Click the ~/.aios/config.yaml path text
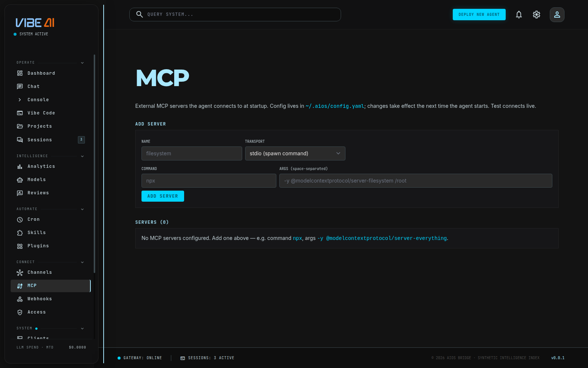588x368 pixels. click(x=335, y=106)
